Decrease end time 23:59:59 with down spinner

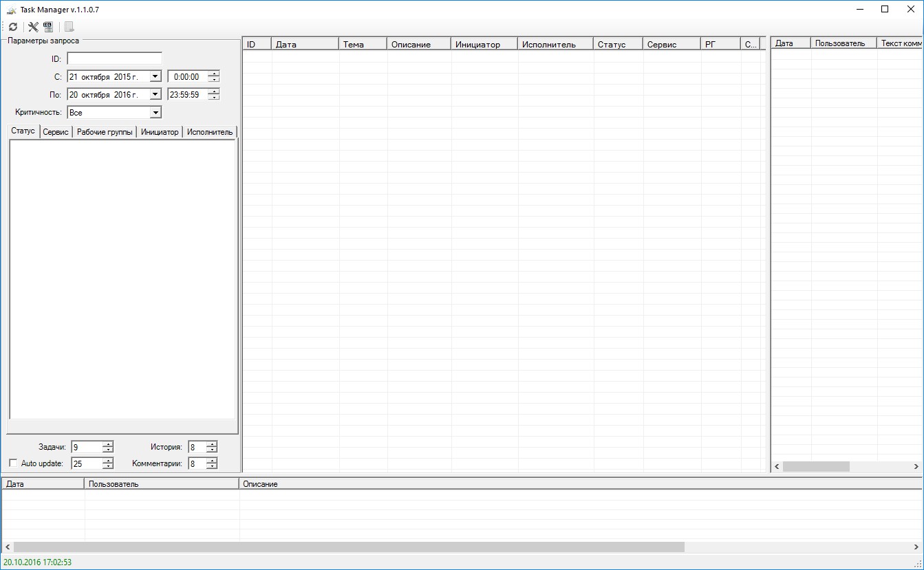click(x=214, y=98)
